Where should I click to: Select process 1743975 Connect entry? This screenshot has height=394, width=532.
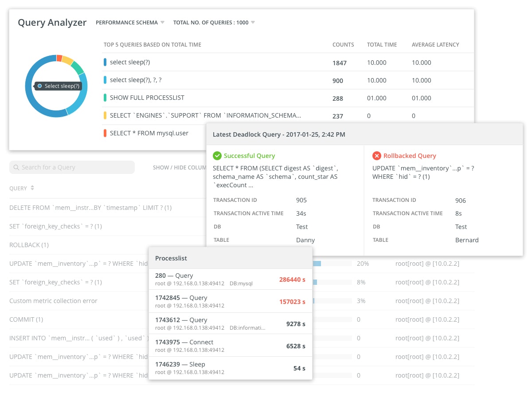click(230, 346)
